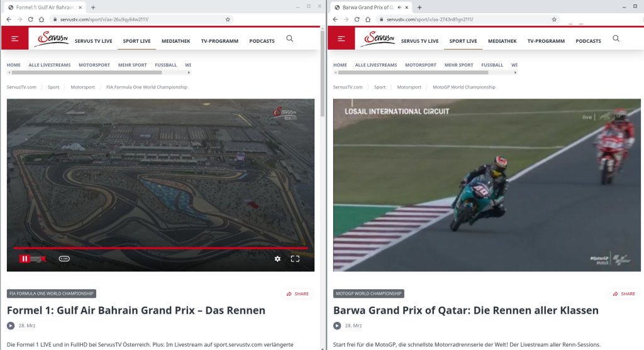Click HOME sub-nav in left window
The image size is (644, 350).
[x=14, y=65]
